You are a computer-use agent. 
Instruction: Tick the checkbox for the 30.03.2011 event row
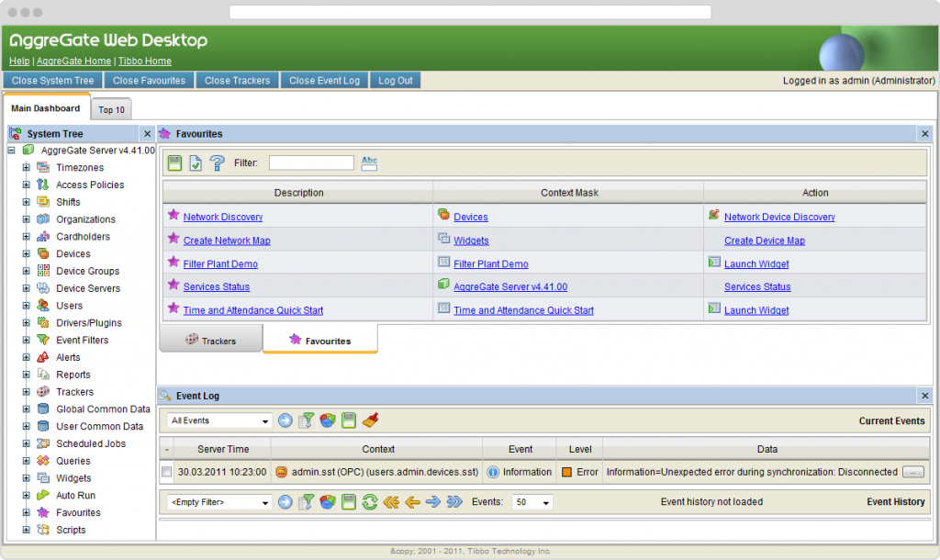click(x=167, y=473)
